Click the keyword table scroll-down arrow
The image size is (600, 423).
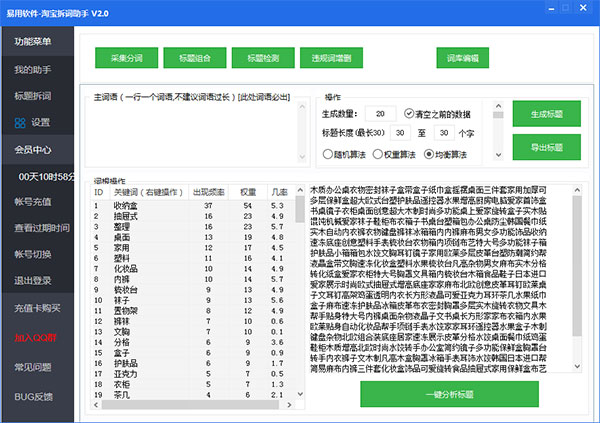click(x=300, y=394)
